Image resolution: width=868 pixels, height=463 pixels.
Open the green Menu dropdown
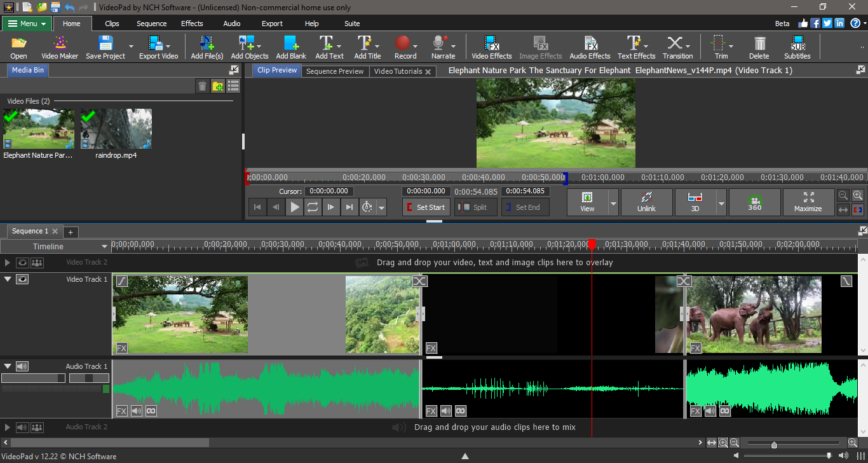[27, 24]
